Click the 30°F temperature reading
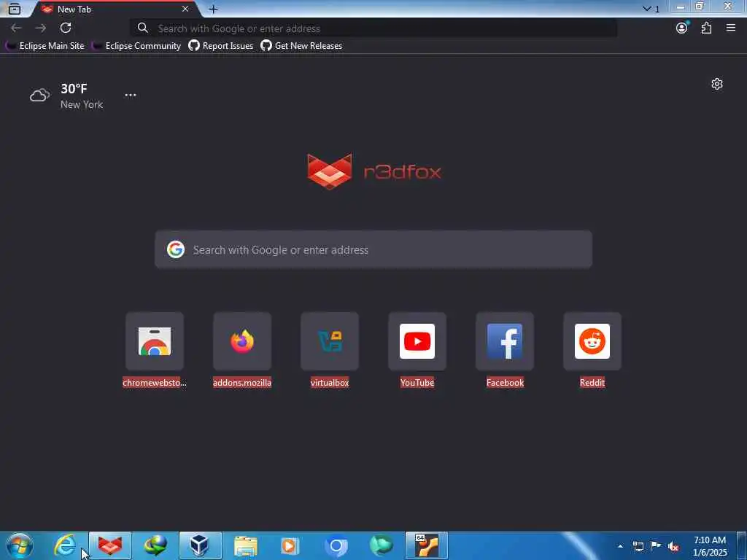 (x=74, y=88)
